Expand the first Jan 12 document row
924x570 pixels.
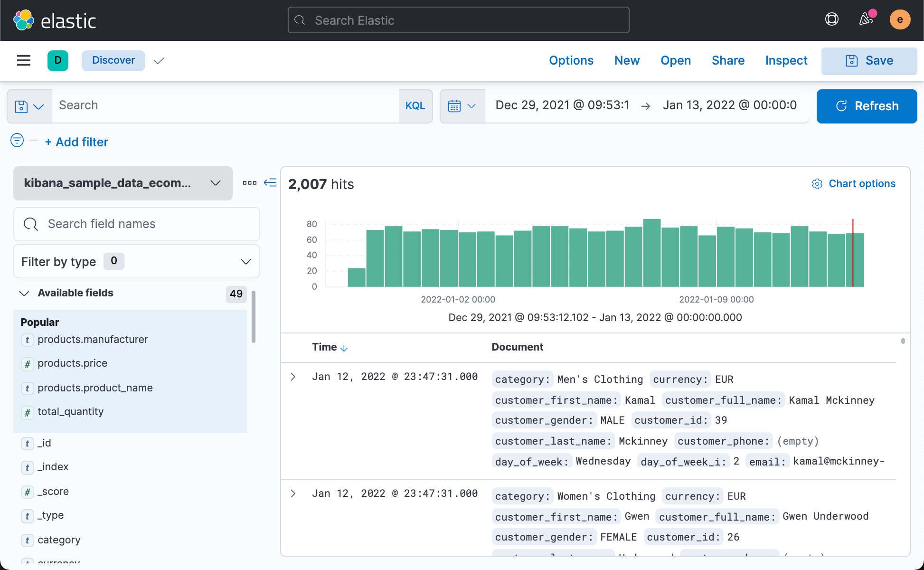[292, 376]
